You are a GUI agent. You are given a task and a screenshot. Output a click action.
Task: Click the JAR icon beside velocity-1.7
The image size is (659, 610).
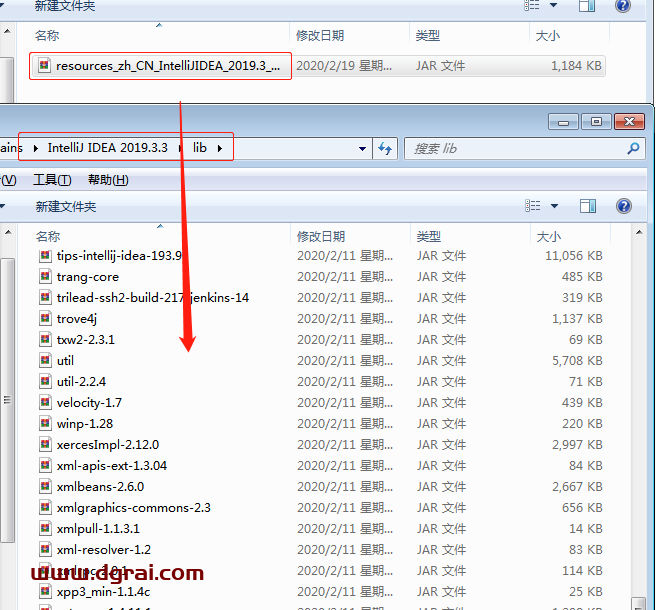click(x=45, y=403)
